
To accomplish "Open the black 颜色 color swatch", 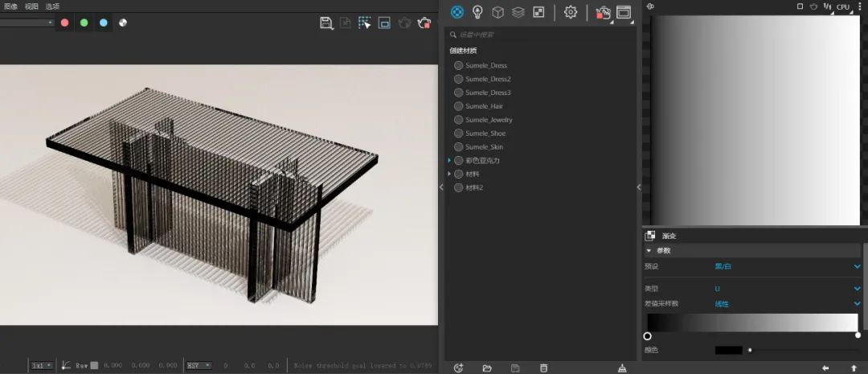I will point(728,350).
